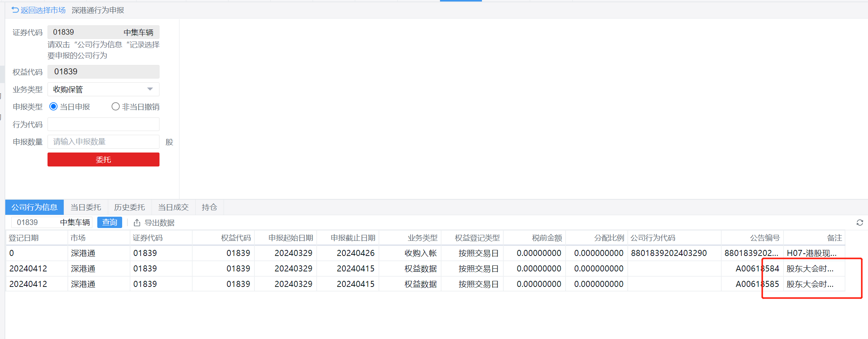Focus the 证券代码 input field
This screenshot has height=339, width=868.
tap(103, 32)
